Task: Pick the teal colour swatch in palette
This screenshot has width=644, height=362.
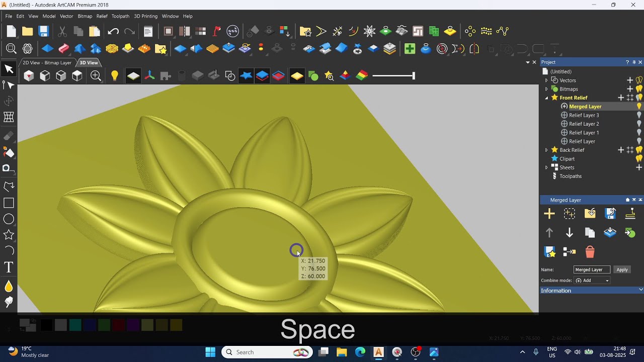Action: 75,325
